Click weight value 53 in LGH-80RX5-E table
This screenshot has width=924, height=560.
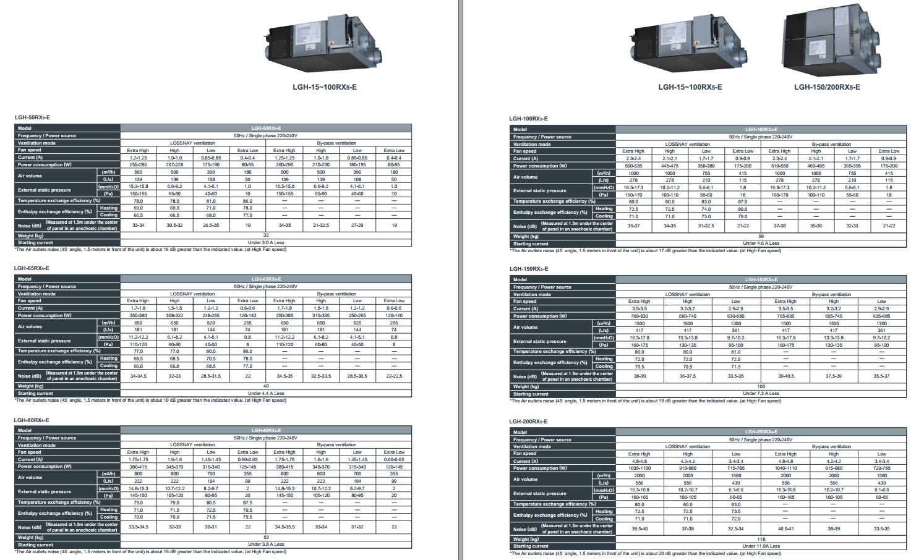tap(266, 537)
